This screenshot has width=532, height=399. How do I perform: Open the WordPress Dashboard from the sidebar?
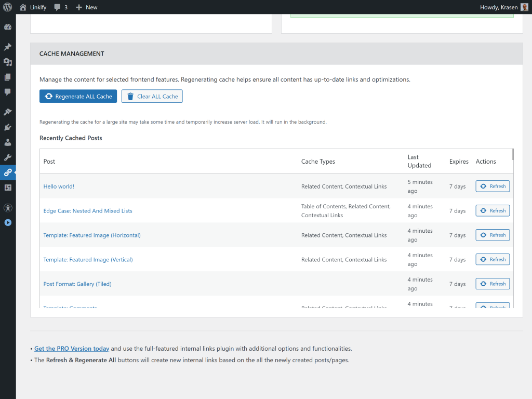(x=8, y=26)
